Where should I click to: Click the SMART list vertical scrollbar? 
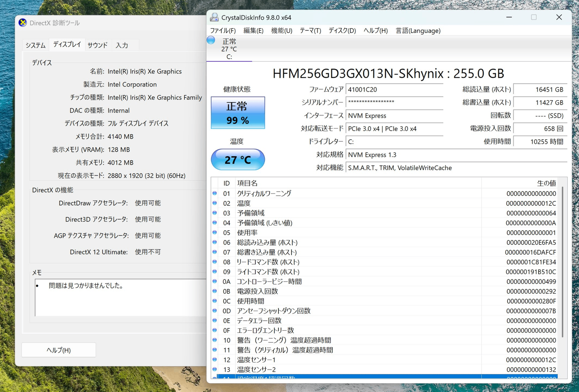click(x=563, y=262)
